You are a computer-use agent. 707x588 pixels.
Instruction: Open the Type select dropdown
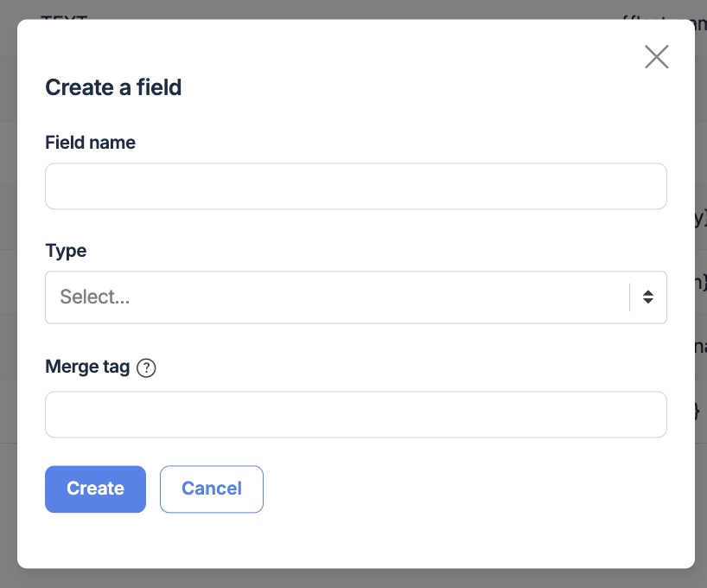tap(356, 297)
